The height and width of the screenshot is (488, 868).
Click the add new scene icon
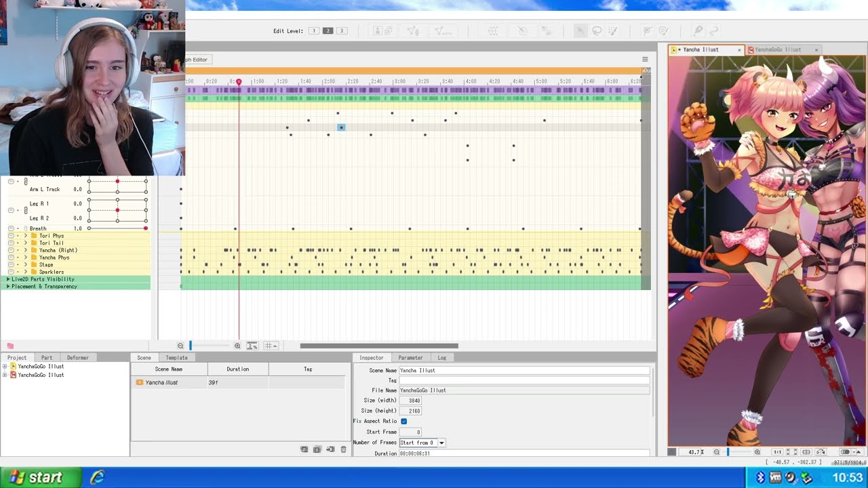tap(304, 449)
